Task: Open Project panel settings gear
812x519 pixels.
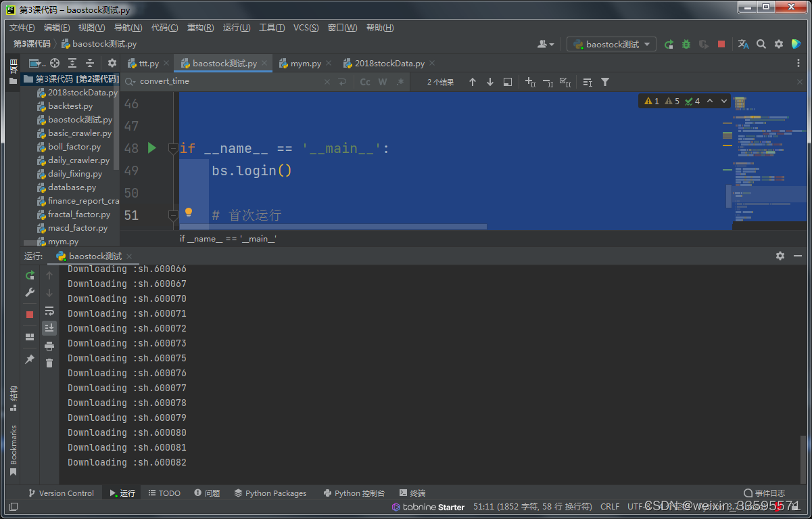Action: click(x=112, y=63)
